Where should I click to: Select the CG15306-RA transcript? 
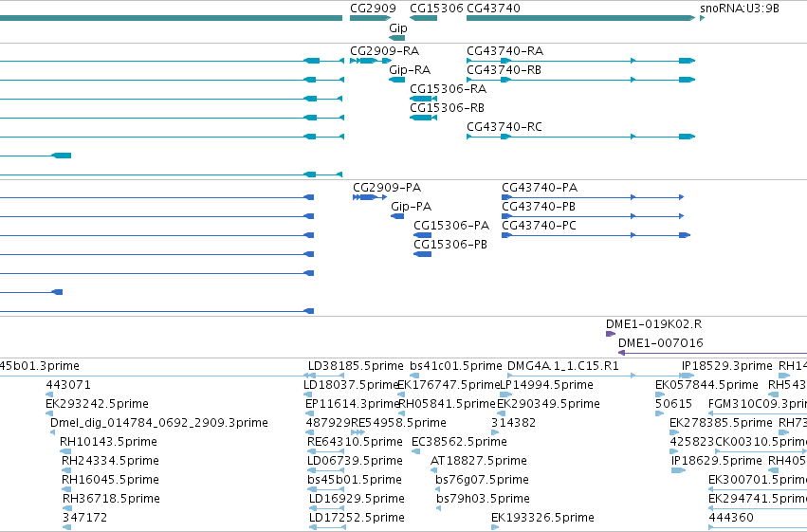tap(448, 89)
